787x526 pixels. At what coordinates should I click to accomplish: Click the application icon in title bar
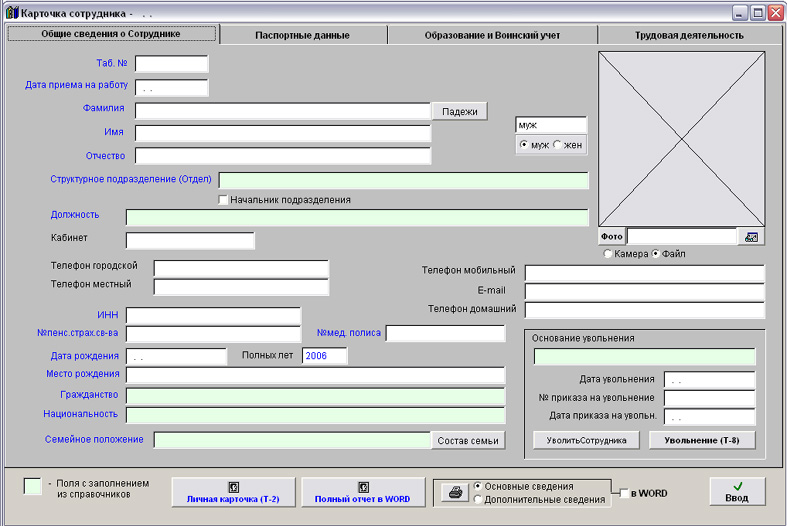click(x=11, y=13)
